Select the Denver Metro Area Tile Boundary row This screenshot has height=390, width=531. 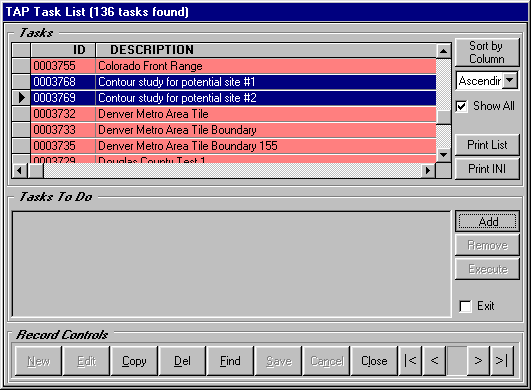233,130
